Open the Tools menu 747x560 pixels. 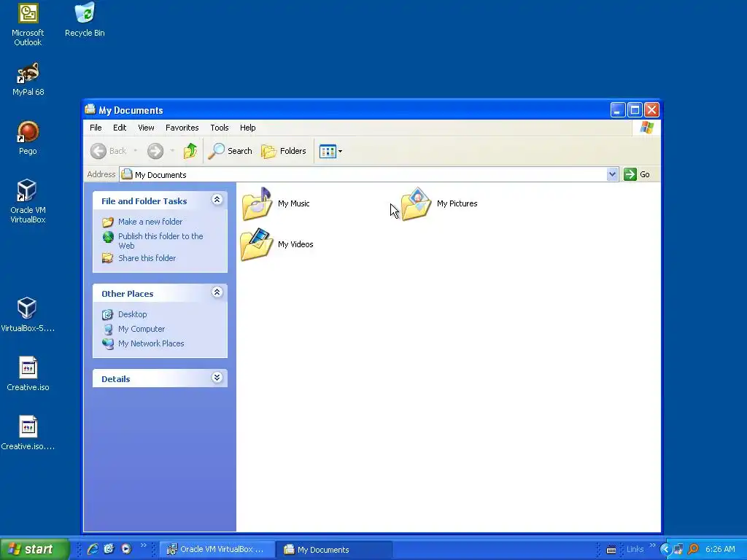[x=219, y=128]
